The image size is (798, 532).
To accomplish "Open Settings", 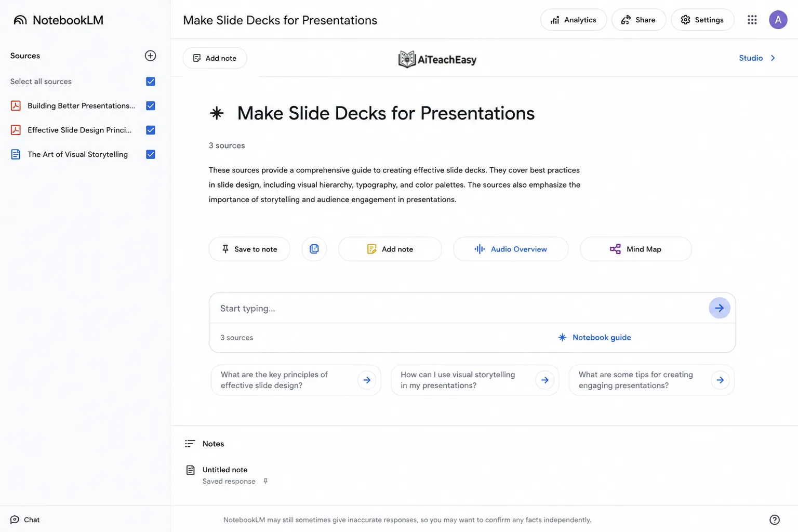I will 702,20.
